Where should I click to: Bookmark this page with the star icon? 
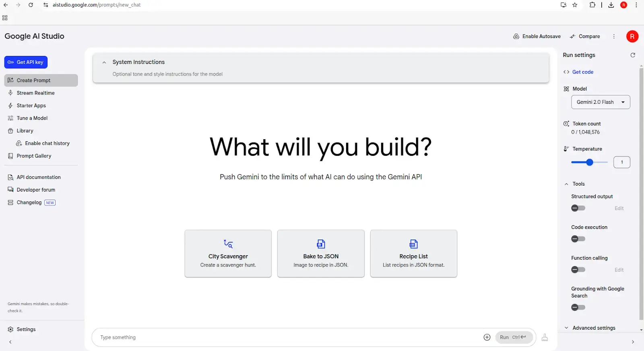[x=575, y=5]
